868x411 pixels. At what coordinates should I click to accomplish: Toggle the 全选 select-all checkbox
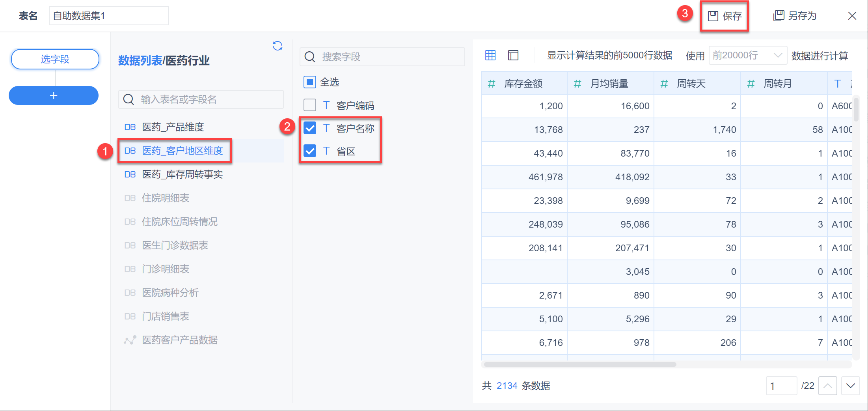click(310, 82)
